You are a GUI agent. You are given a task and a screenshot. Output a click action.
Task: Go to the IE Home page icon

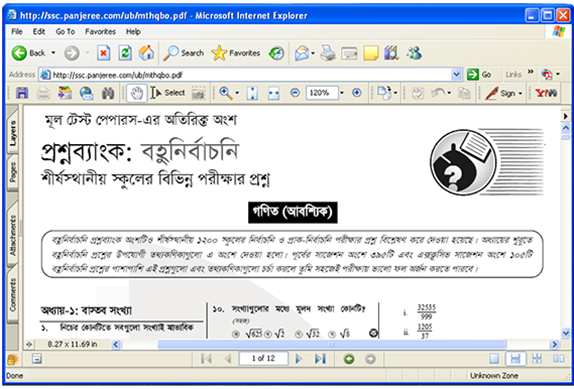(146, 53)
